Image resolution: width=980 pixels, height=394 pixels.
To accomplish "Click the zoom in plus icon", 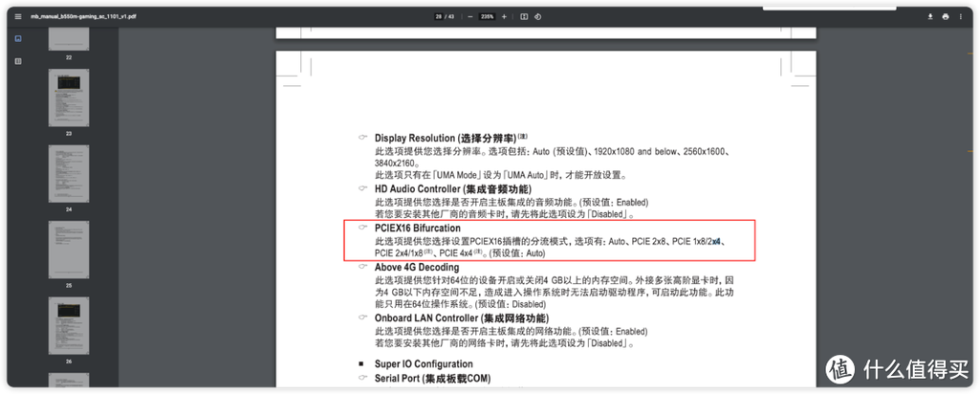I will [505, 16].
